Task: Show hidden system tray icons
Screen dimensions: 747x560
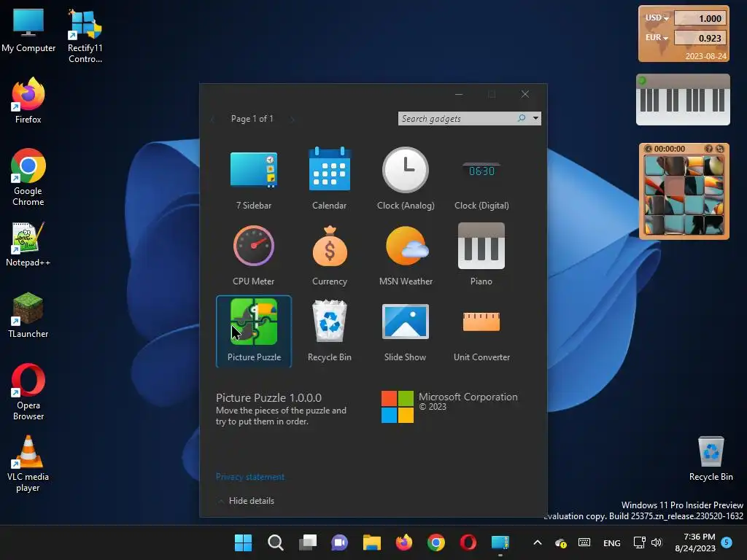Action: pos(538,542)
